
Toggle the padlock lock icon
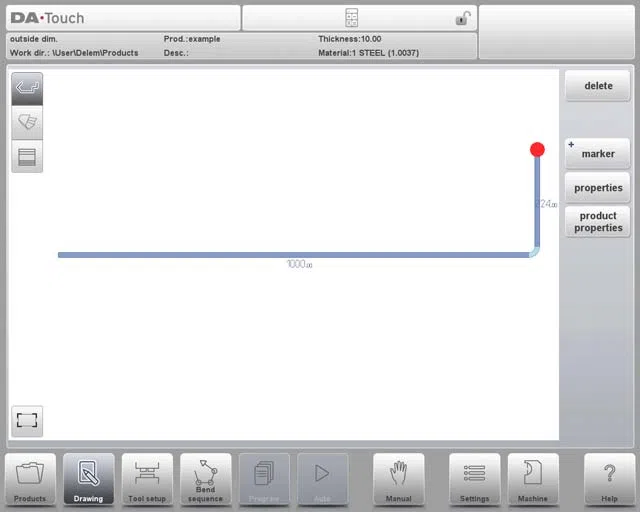click(463, 18)
